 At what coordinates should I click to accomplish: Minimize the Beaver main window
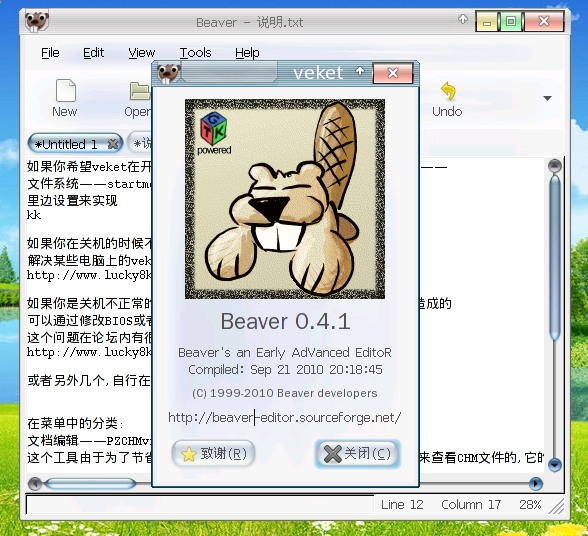[x=487, y=21]
